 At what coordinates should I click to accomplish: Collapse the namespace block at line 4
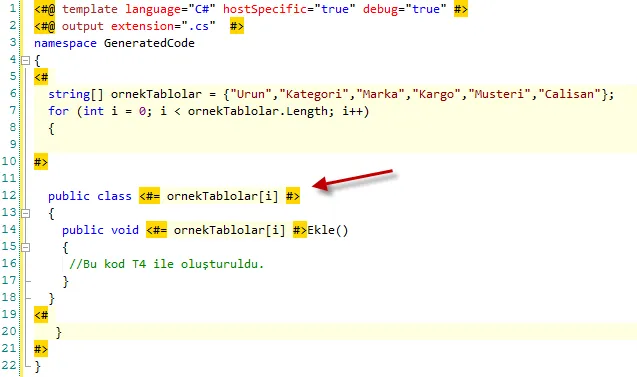pos(25,61)
